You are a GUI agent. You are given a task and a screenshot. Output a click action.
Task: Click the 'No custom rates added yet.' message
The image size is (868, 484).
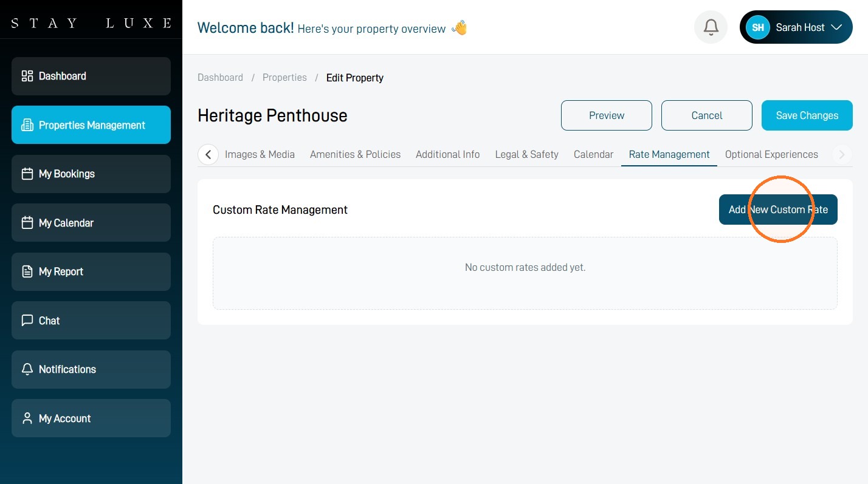pyautogui.click(x=525, y=267)
